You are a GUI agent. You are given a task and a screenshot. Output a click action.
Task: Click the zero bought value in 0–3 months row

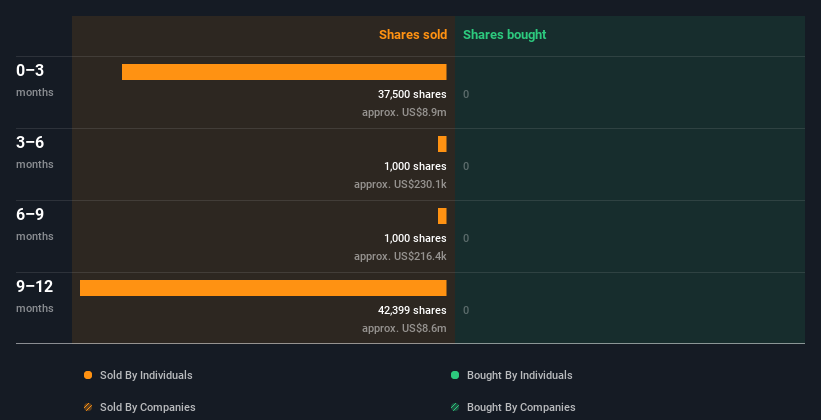point(466,94)
